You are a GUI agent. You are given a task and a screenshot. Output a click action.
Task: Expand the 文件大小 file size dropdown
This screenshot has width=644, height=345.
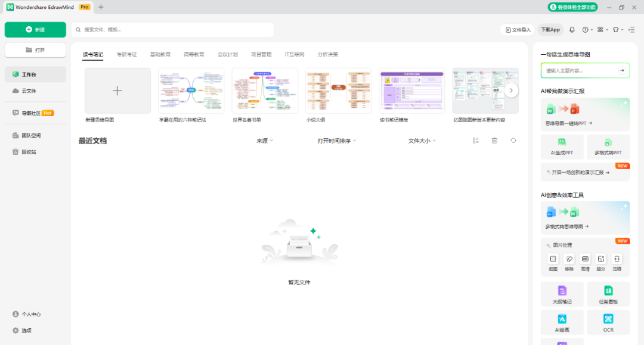tap(422, 141)
